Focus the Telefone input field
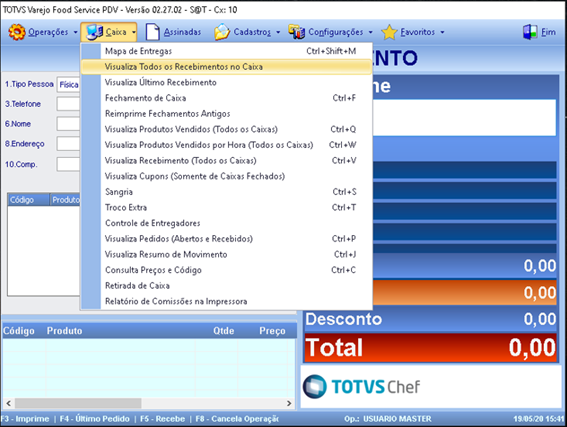This screenshot has height=427, width=567. [x=68, y=104]
